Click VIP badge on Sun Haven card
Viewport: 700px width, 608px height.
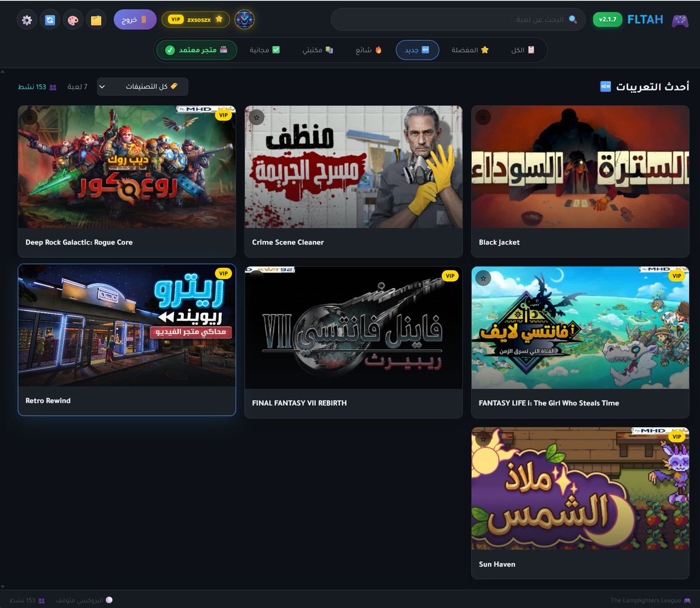677,436
